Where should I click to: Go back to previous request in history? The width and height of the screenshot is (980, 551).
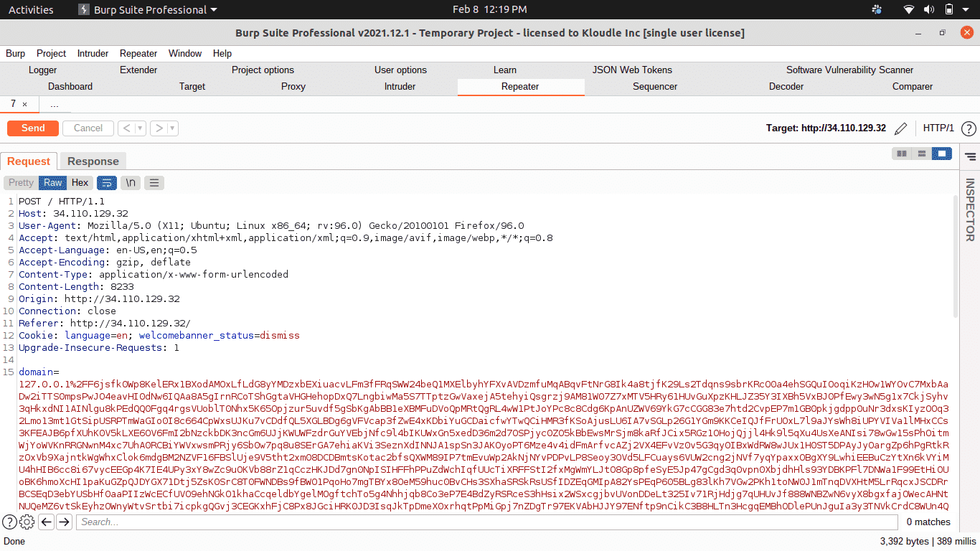coord(126,128)
